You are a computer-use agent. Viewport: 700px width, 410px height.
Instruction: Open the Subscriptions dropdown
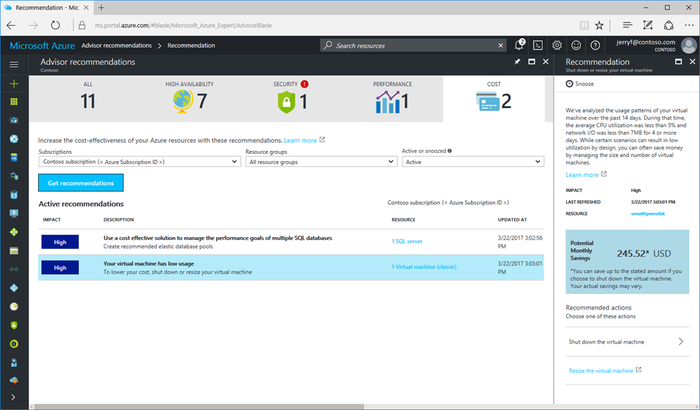(x=137, y=161)
